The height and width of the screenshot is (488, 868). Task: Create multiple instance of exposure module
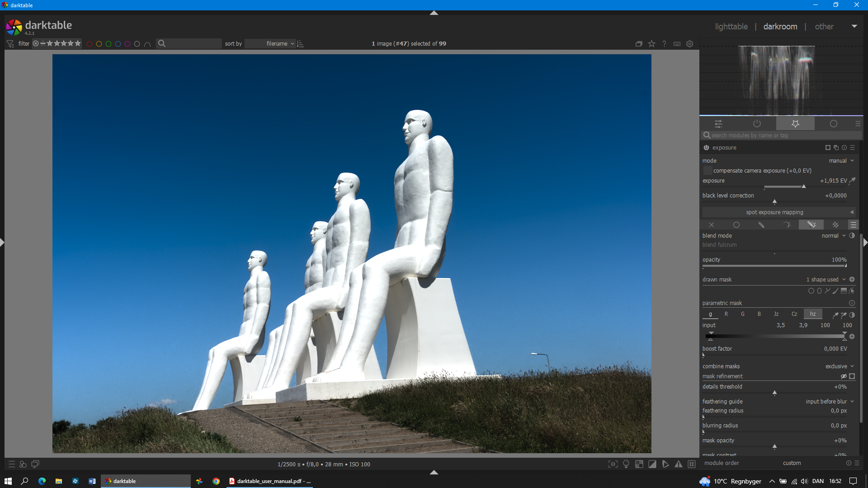point(836,148)
